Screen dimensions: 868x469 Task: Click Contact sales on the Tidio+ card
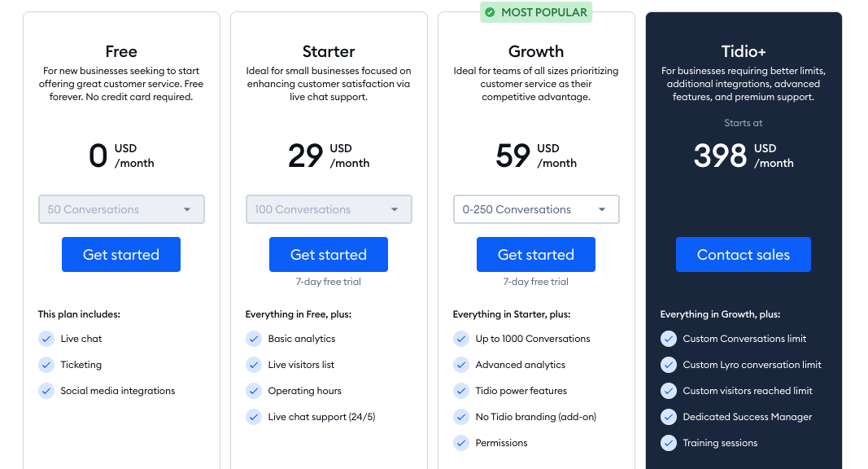click(743, 254)
